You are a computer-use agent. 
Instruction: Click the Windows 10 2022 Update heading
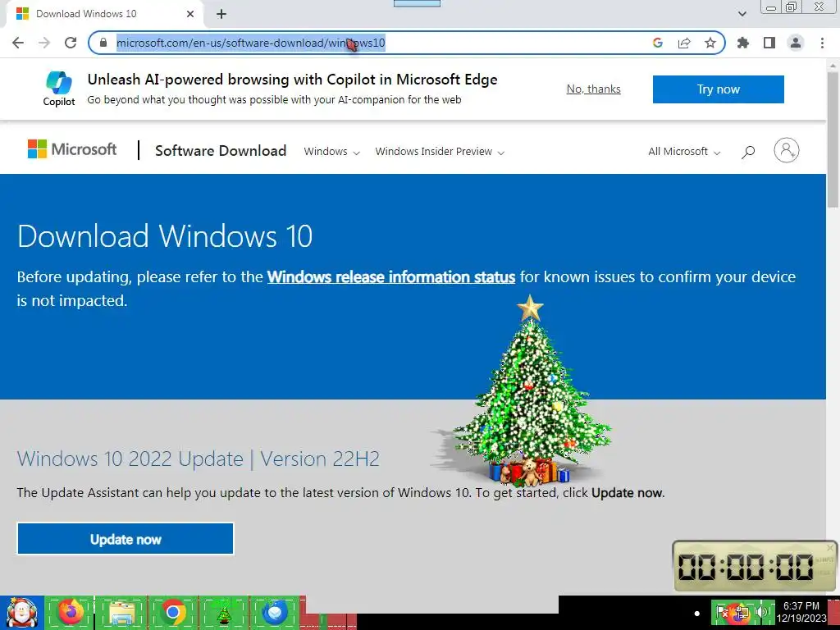[199, 459]
